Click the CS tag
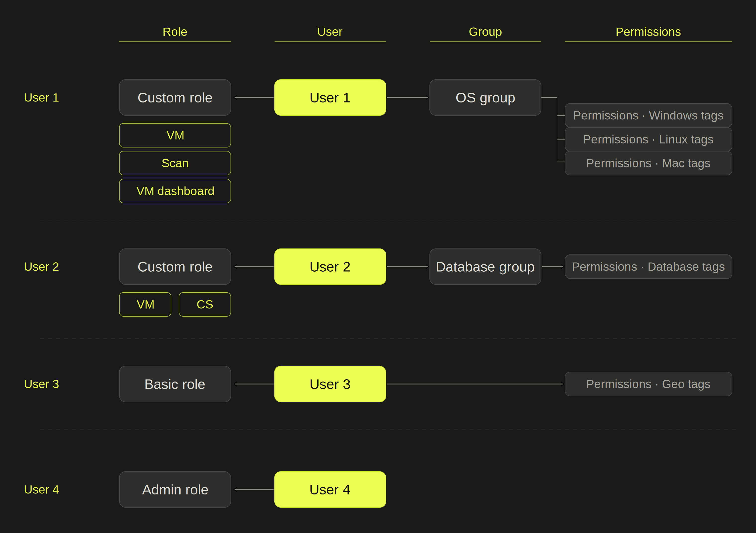The image size is (756, 533). (x=205, y=304)
